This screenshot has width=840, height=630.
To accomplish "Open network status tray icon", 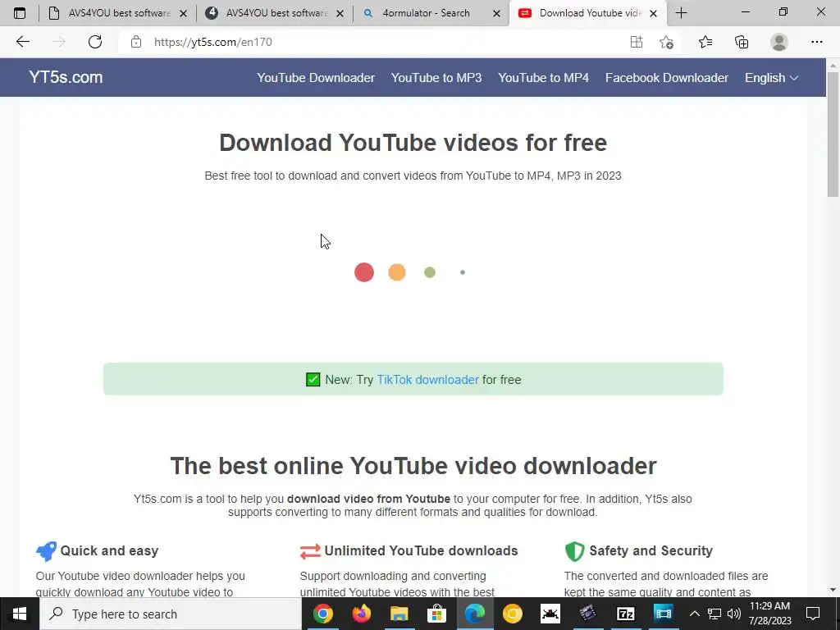I will point(714,614).
